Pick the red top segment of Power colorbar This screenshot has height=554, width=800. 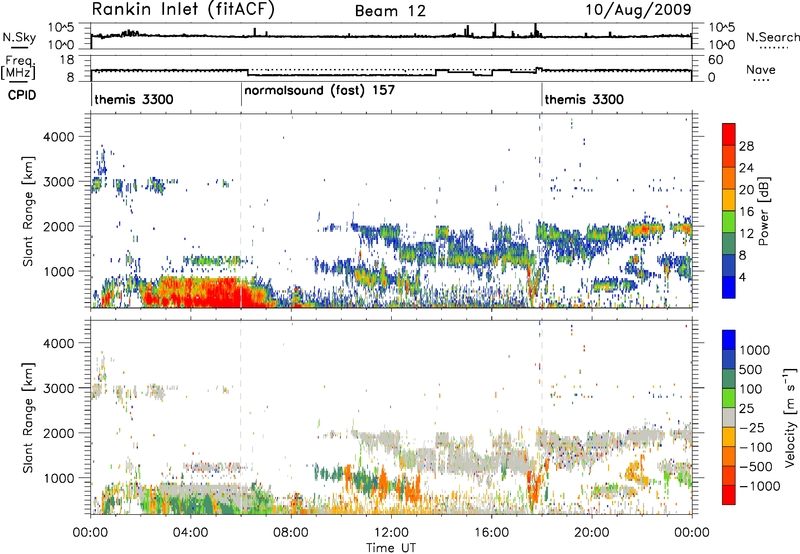[729, 135]
